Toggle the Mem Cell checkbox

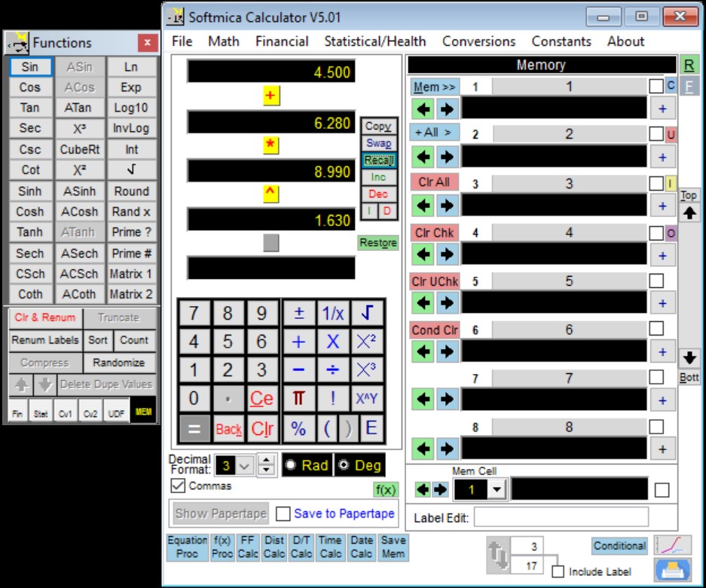pos(662,490)
